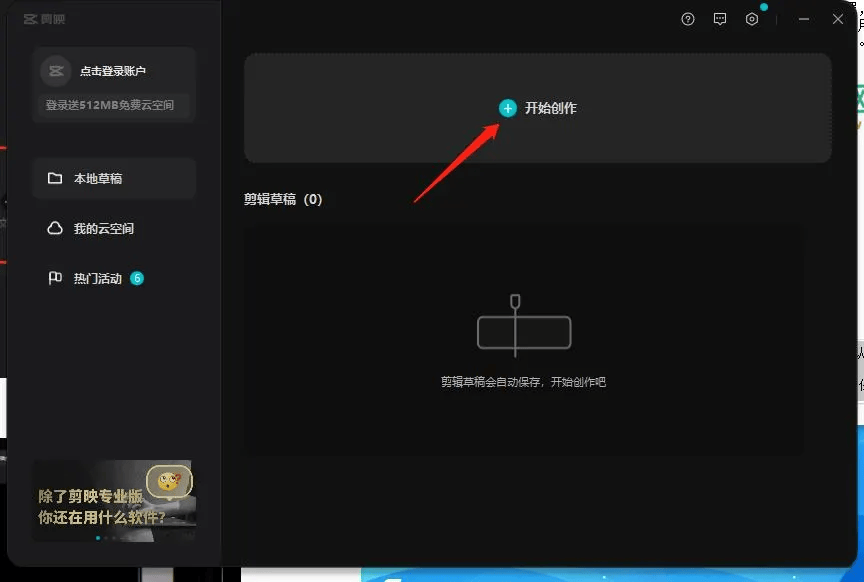Viewport: 864px width, 582px height.
Task: Close the 剪映 window
Action: 838,19
